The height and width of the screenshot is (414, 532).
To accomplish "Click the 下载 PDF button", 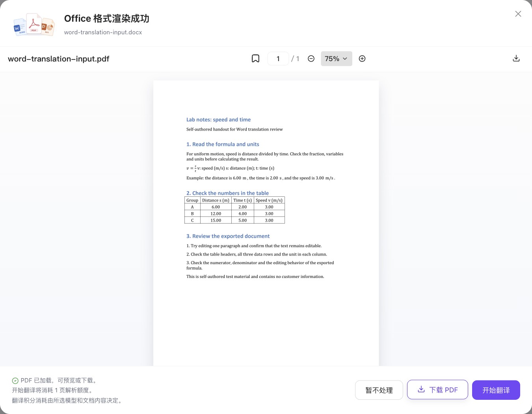I will click(x=437, y=390).
